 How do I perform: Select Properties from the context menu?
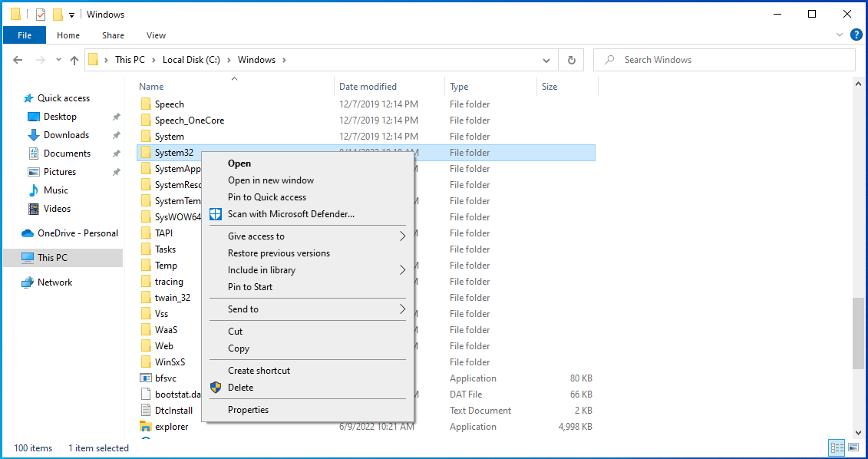click(x=247, y=409)
